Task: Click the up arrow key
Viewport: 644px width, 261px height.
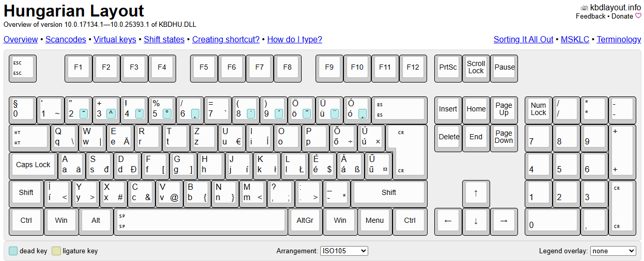Action: 476,193
